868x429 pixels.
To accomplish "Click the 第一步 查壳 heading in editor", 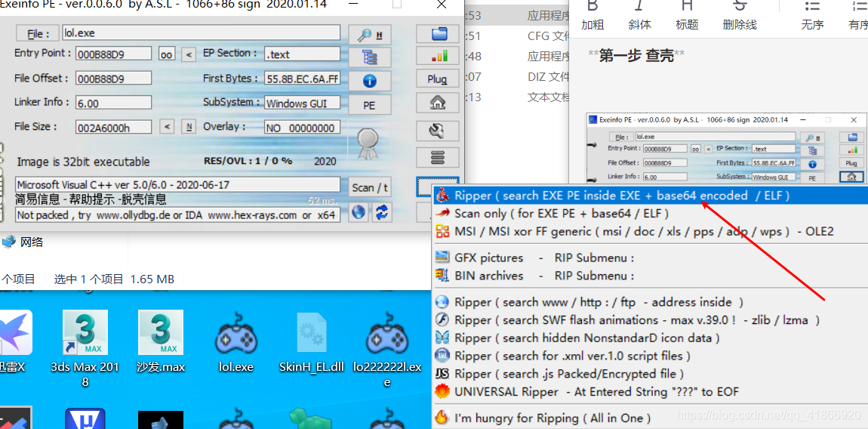I will click(x=636, y=55).
